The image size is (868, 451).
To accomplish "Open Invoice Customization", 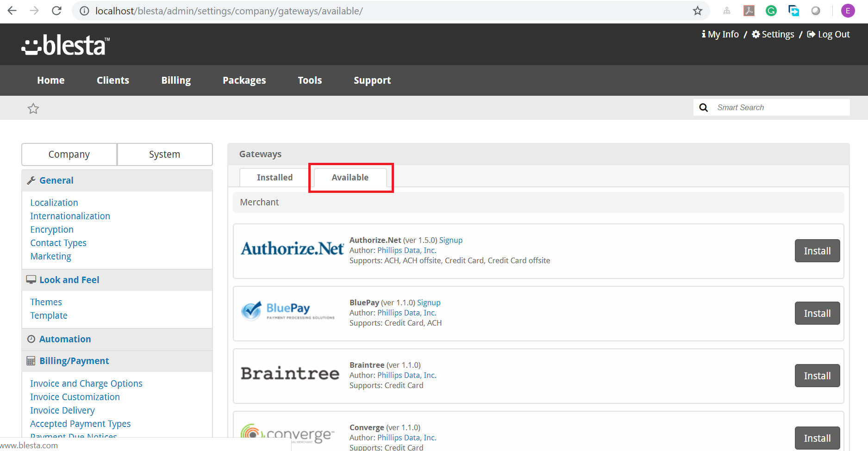I will (75, 397).
